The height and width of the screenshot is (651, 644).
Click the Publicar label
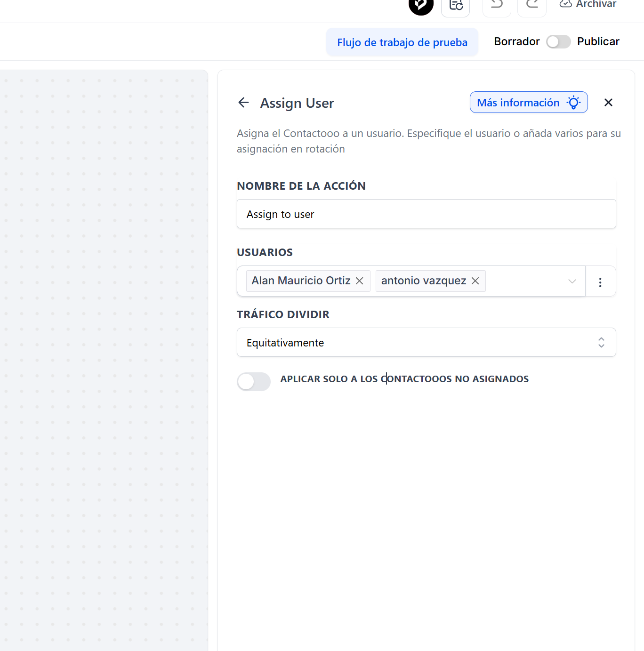pyautogui.click(x=598, y=42)
